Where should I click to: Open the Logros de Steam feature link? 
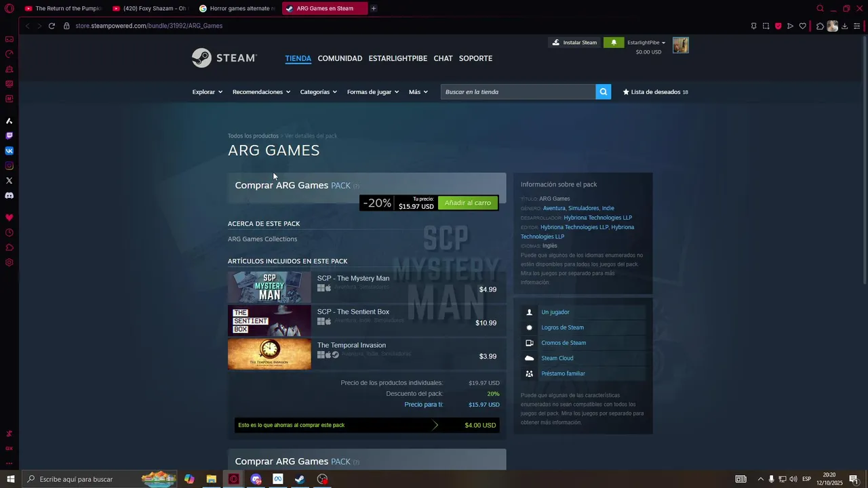point(562,327)
